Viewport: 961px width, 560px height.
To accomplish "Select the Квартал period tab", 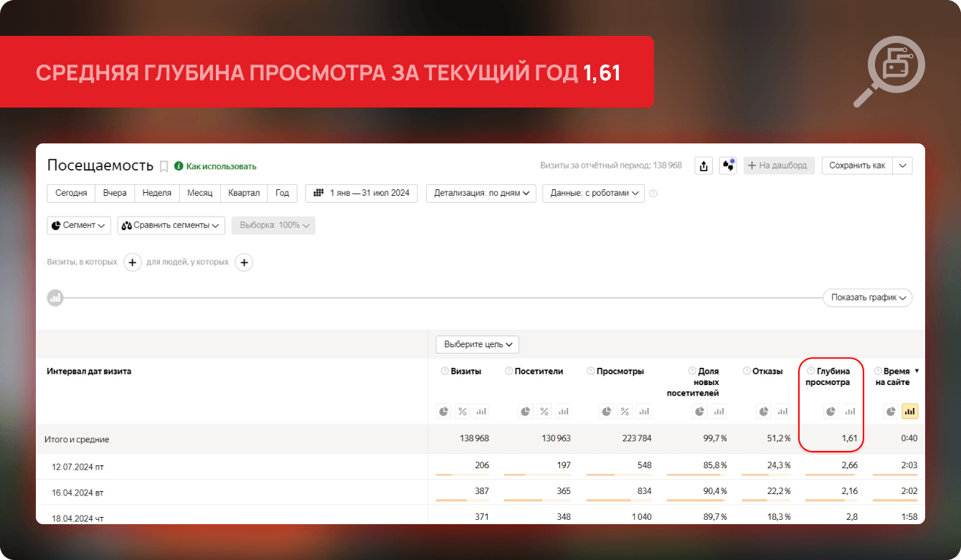I will tap(244, 193).
